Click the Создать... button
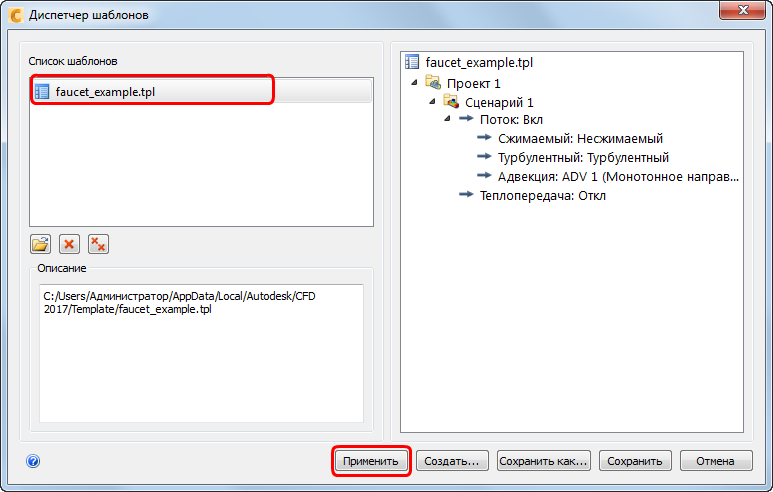 click(x=452, y=461)
